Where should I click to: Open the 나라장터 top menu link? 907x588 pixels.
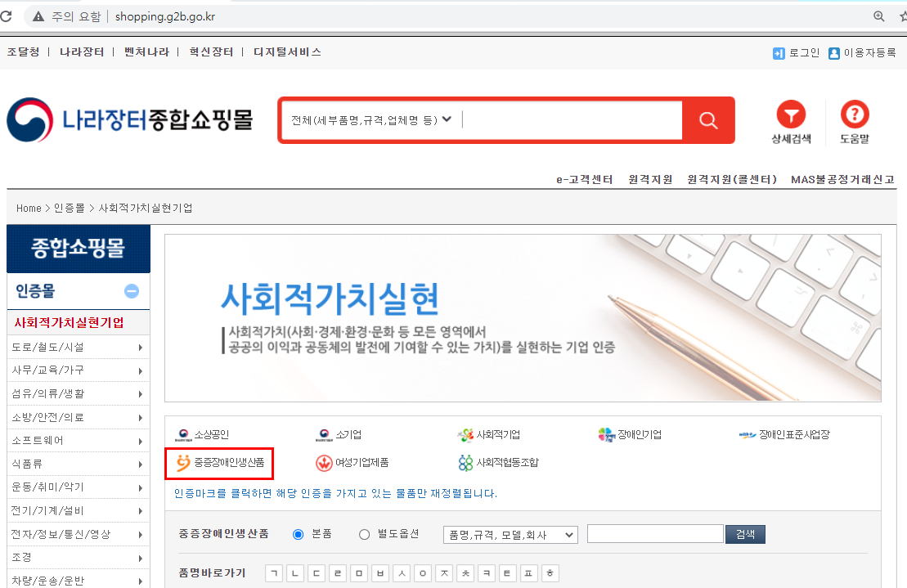82,52
